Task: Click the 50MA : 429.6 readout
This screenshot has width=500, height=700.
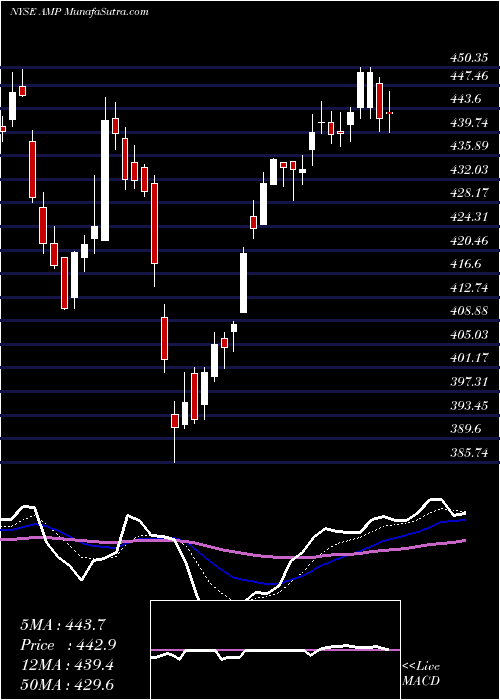Action: (67, 686)
